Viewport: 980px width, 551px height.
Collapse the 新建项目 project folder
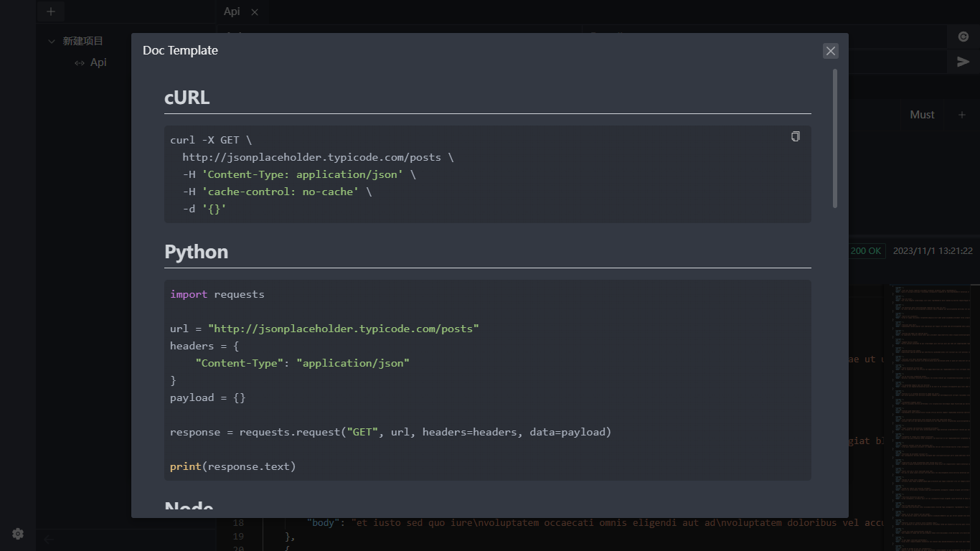point(52,42)
